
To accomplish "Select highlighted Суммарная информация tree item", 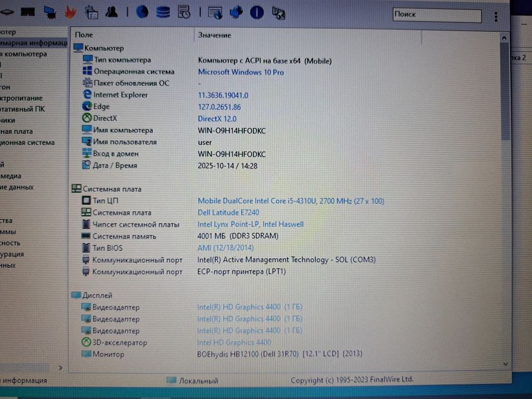I will [x=33, y=43].
